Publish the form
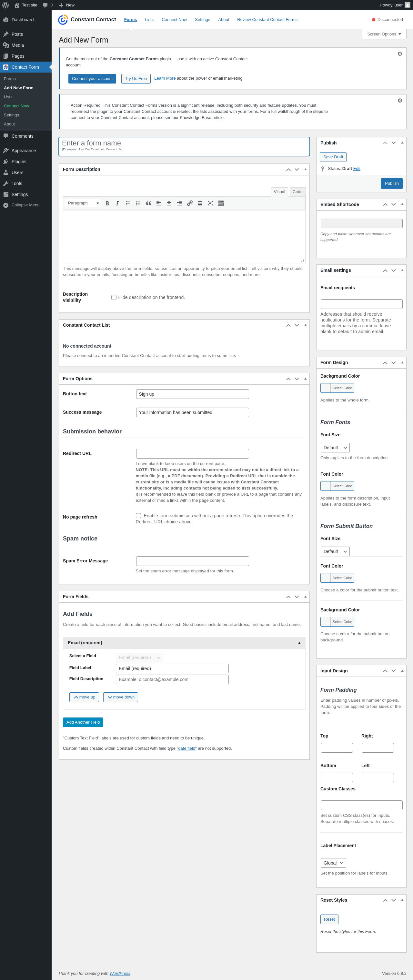The image size is (413, 980). [x=392, y=184]
